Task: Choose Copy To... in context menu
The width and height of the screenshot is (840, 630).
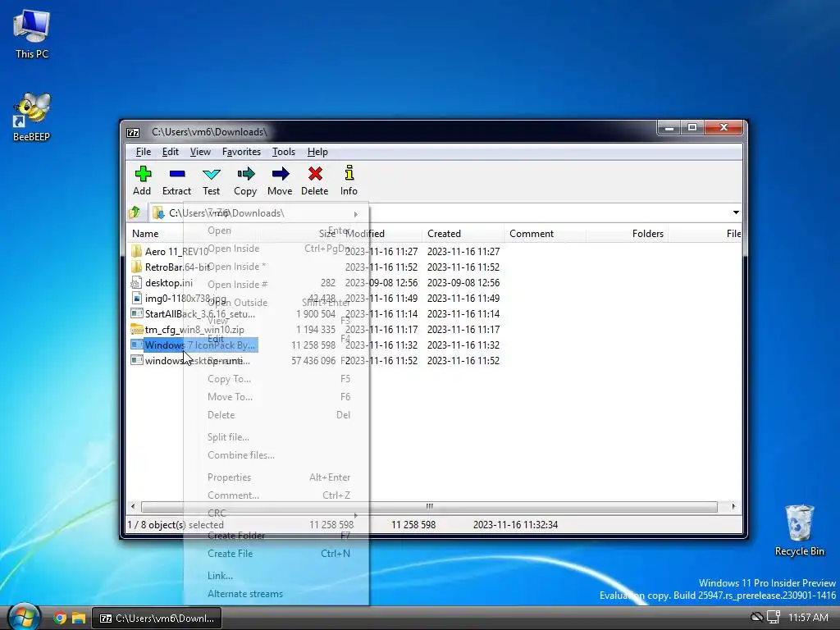Action: (276, 379)
